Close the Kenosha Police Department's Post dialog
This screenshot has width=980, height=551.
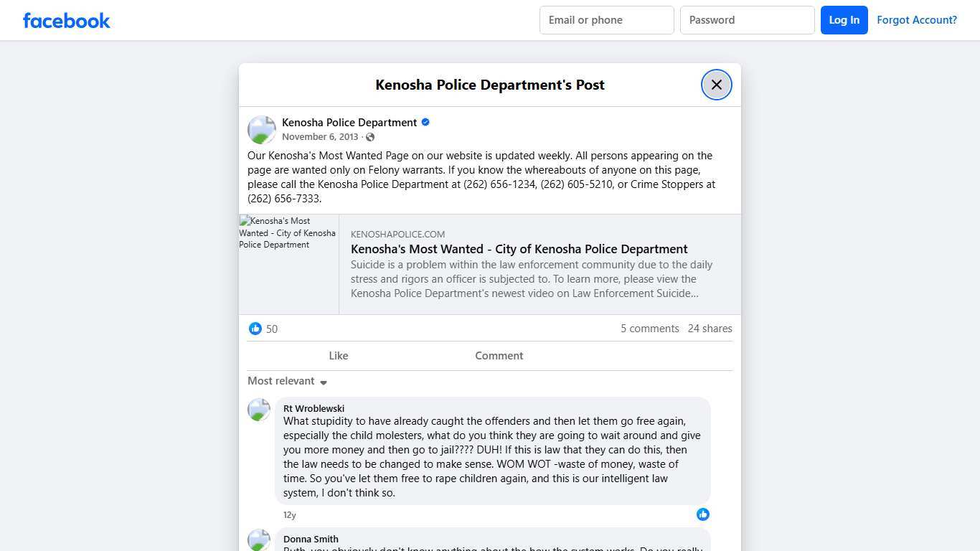tap(716, 84)
